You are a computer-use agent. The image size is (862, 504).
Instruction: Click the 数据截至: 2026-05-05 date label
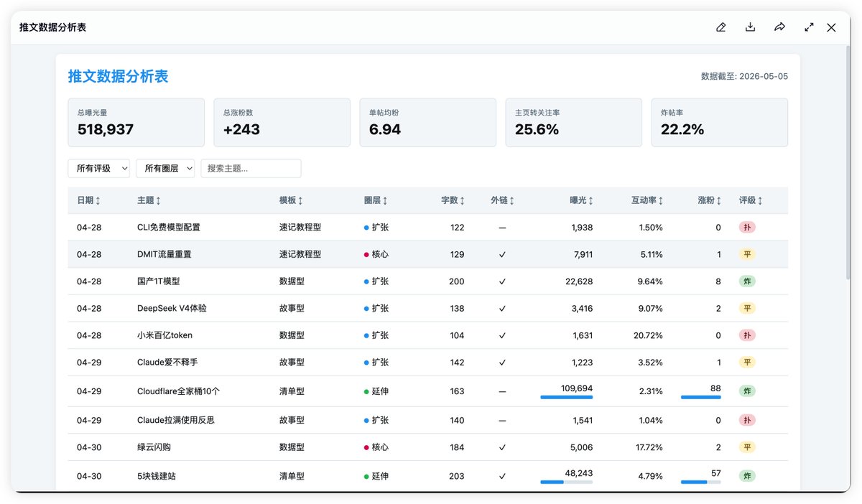click(x=744, y=76)
